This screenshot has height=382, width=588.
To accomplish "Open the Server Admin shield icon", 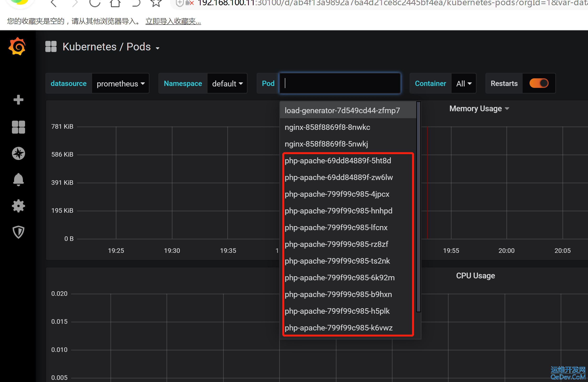I will (x=18, y=232).
